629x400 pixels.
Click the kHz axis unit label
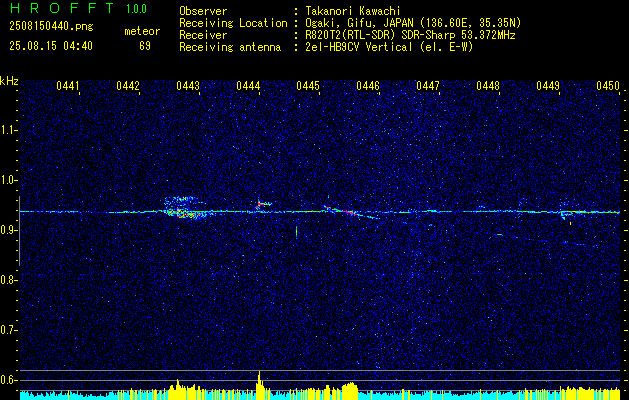coord(9,81)
